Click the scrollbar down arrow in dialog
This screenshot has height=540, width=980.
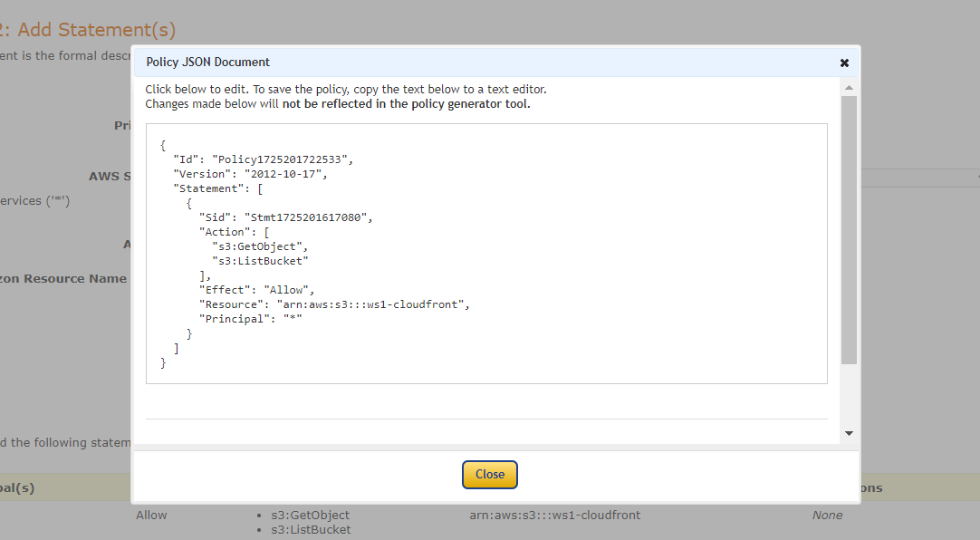(x=849, y=433)
